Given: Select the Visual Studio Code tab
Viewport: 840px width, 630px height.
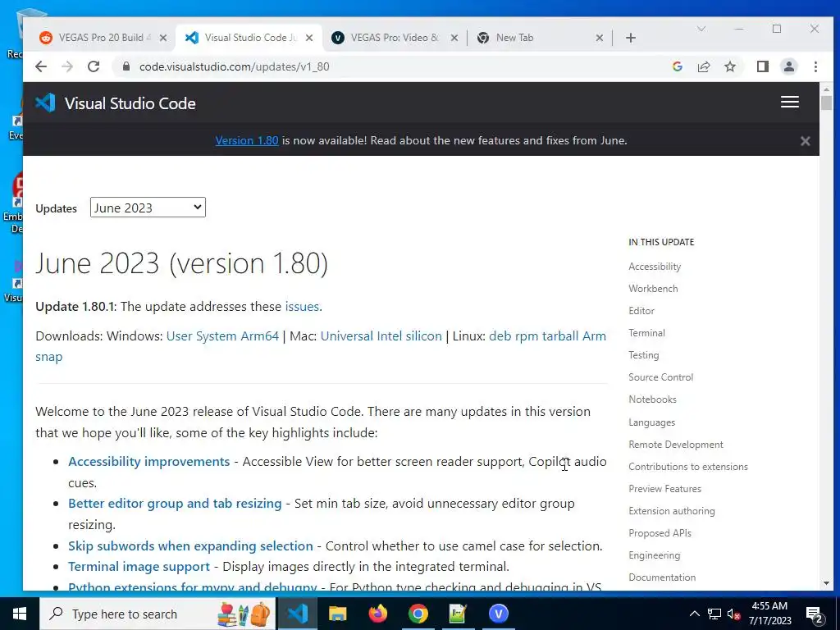Looking at the screenshot, I should 248,38.
